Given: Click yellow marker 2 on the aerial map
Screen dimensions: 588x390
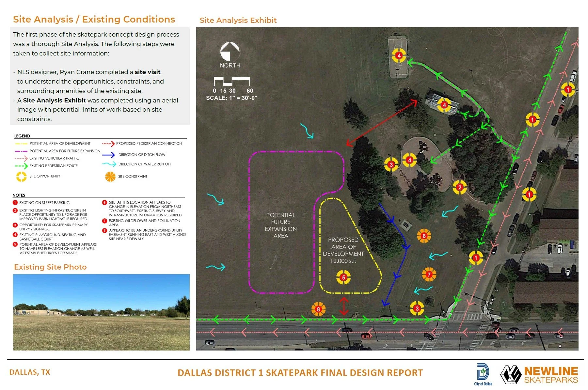Looking at the screenshot, I should tap(460, 187).
